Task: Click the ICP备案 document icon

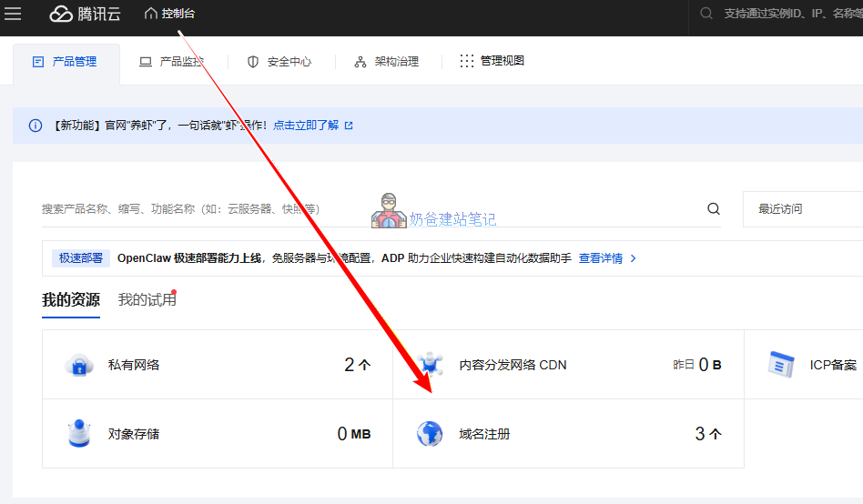Action: 781,364
